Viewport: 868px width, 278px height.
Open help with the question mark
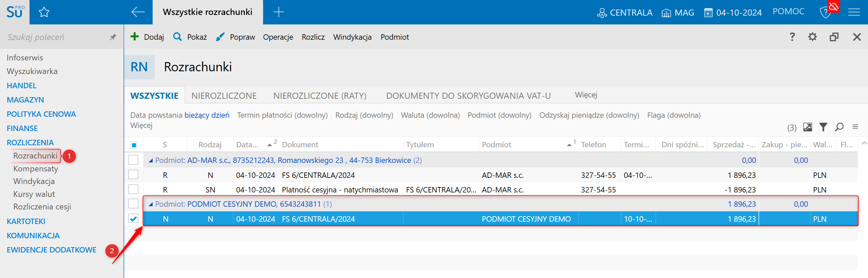[792, 37]
